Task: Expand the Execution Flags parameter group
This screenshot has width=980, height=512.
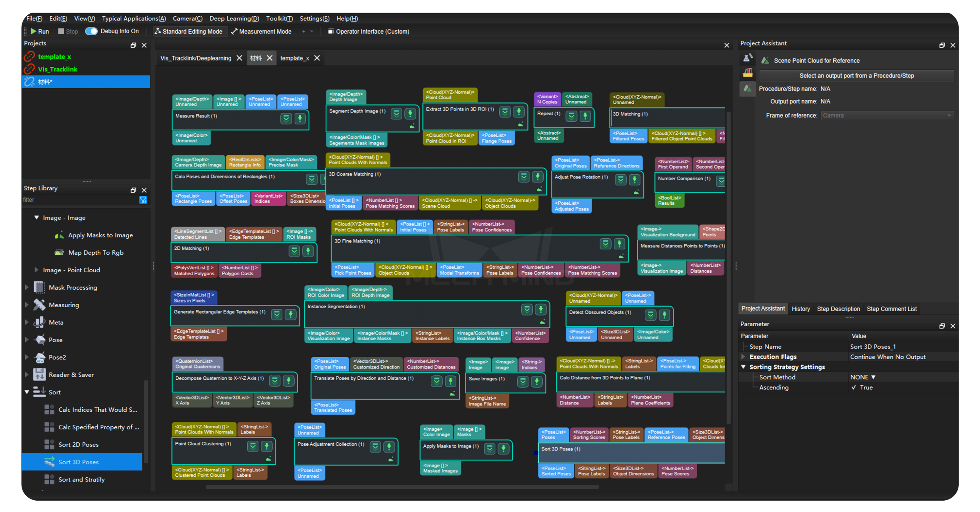Action: click(x=743, y=357)
